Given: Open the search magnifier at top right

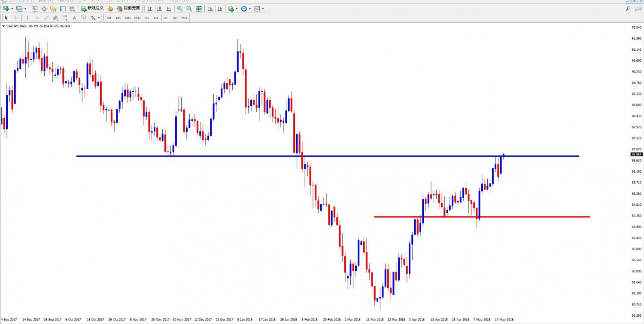Looking at the screenshot, I should pyautogui.click(x=628, y=8).
